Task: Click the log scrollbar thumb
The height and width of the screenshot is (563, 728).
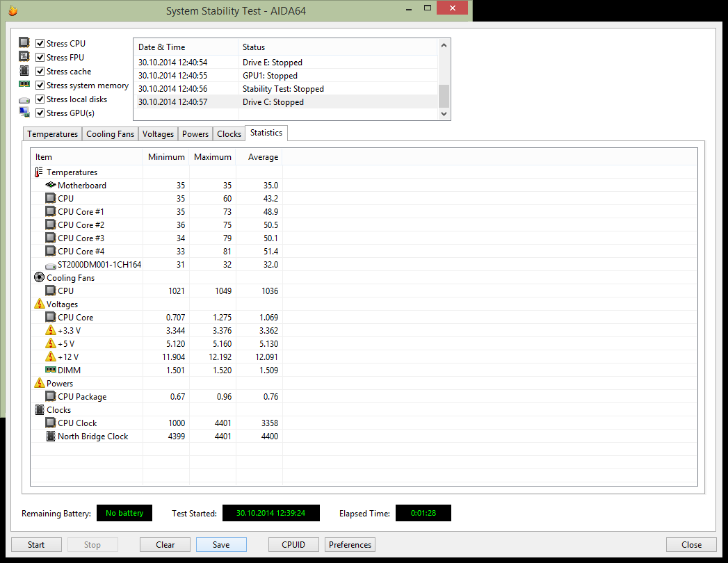Action: tap(444, 96)
